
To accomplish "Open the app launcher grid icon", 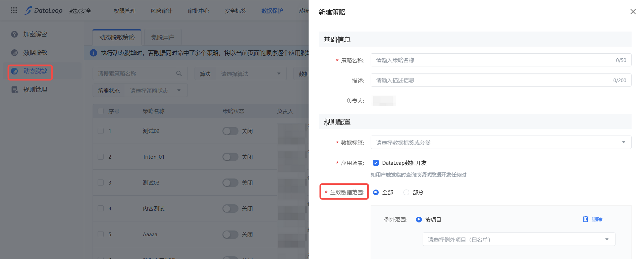I will click(14, 10).
